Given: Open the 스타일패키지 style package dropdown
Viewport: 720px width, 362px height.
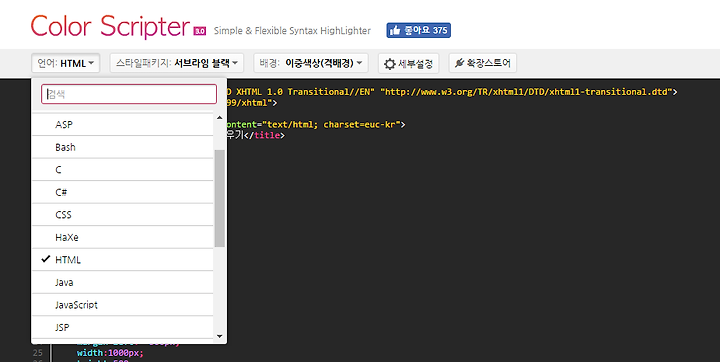Looking at the screenshot, I should click(177, 63).
